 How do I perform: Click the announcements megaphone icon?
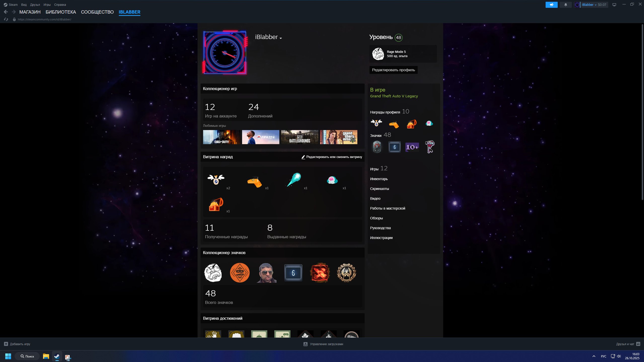(551, 5)
